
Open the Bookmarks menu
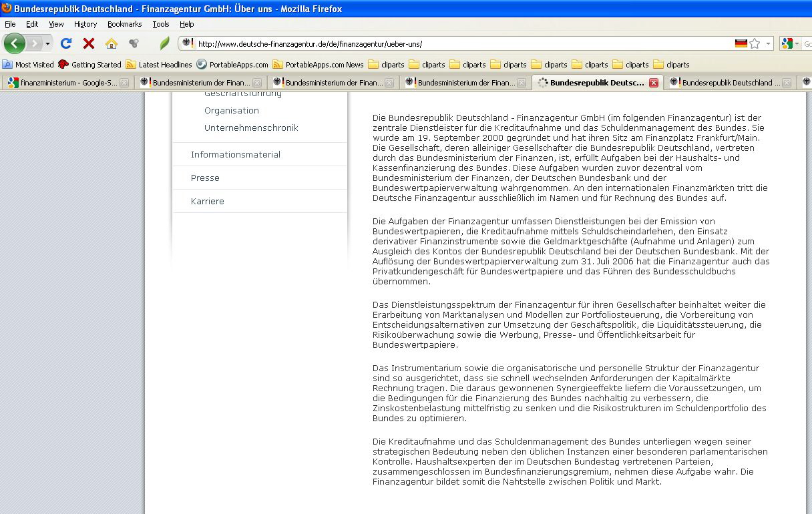124,23
